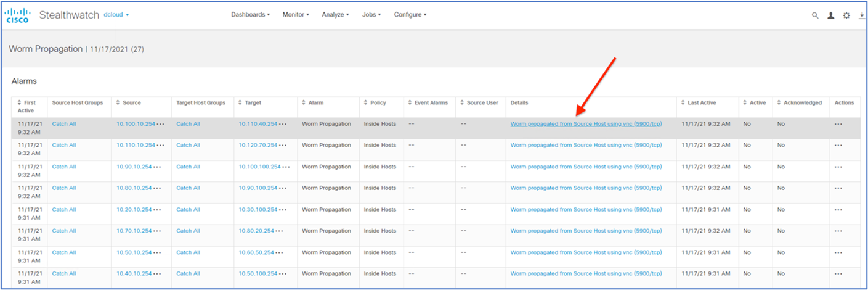This screenshot has width=868, height=290.
Task: Open ellipsis next to target 10.30.100.254
Action: (283, 210)
